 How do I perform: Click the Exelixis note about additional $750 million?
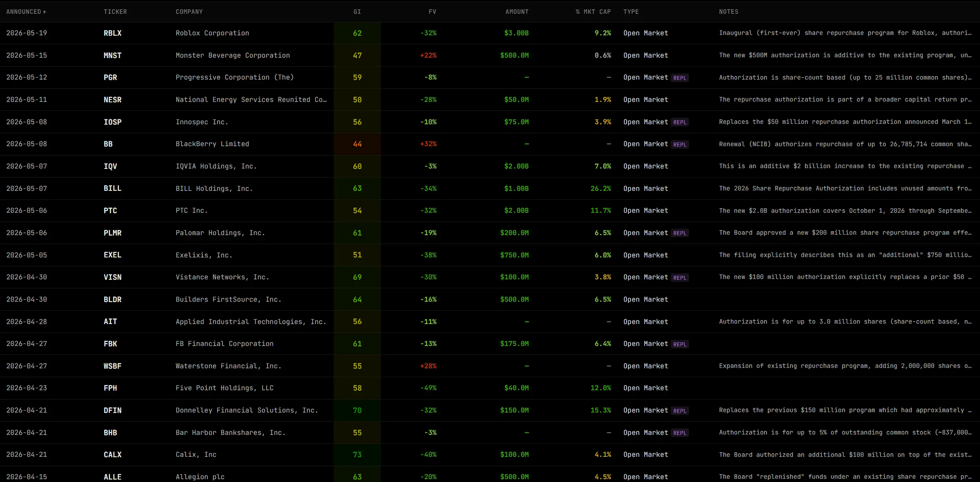point(845,255)
